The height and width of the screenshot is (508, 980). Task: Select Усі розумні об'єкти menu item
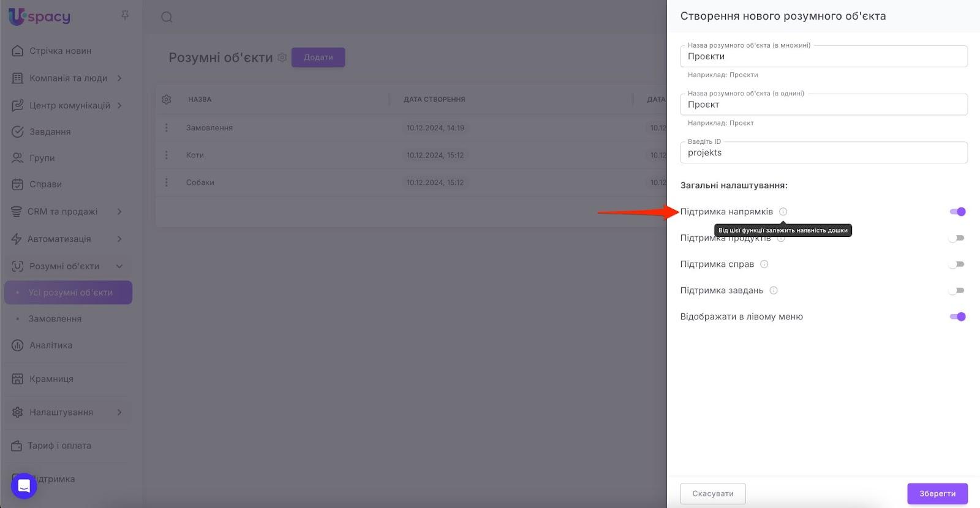(69, 293)
